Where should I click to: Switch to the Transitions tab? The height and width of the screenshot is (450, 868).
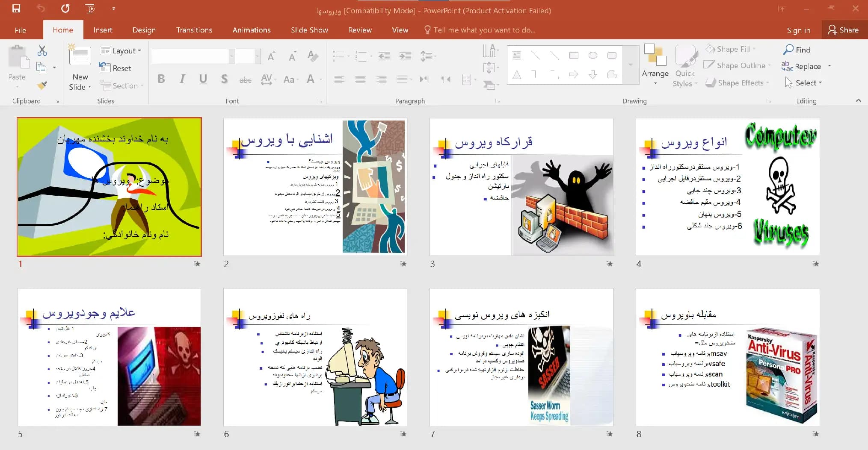point(194,30)
